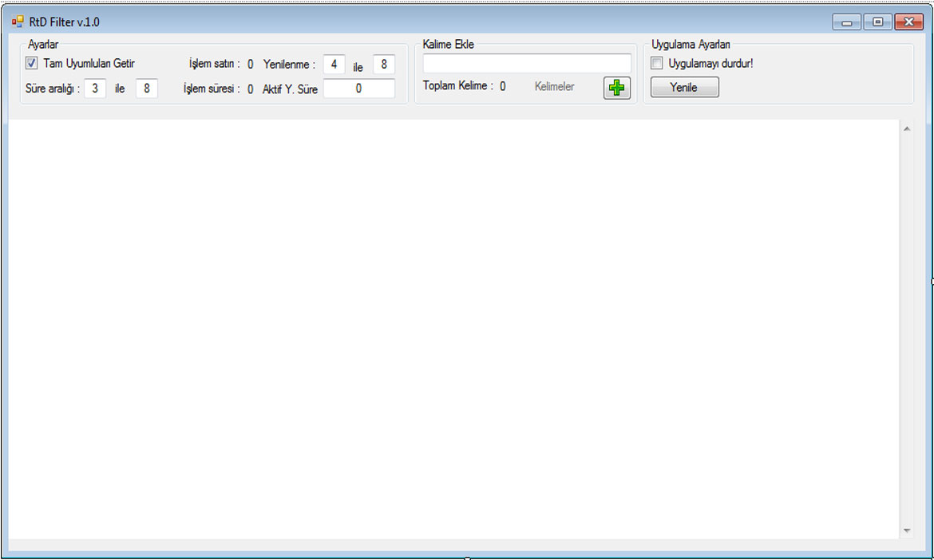Image resolution: width=934 pixels, height=560 pixels.
Task: Uncheck the Tam Uyumluları Getir checkbox
Action: 32,63
